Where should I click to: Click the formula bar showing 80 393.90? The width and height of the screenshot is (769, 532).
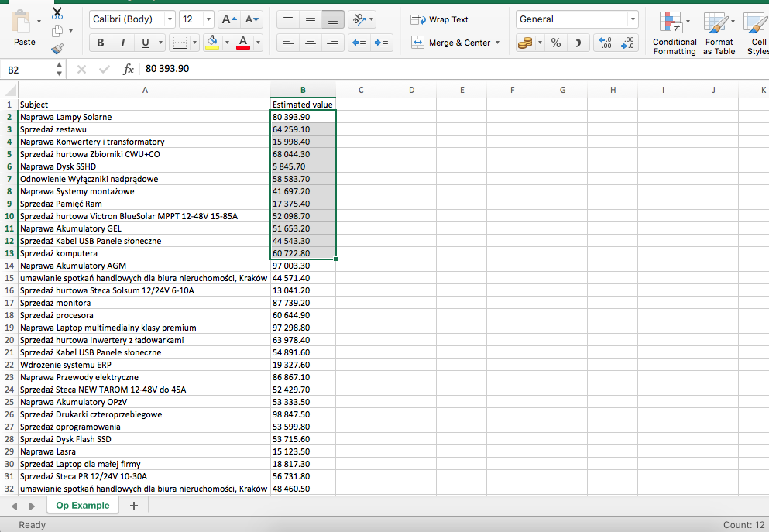(454, 69)
